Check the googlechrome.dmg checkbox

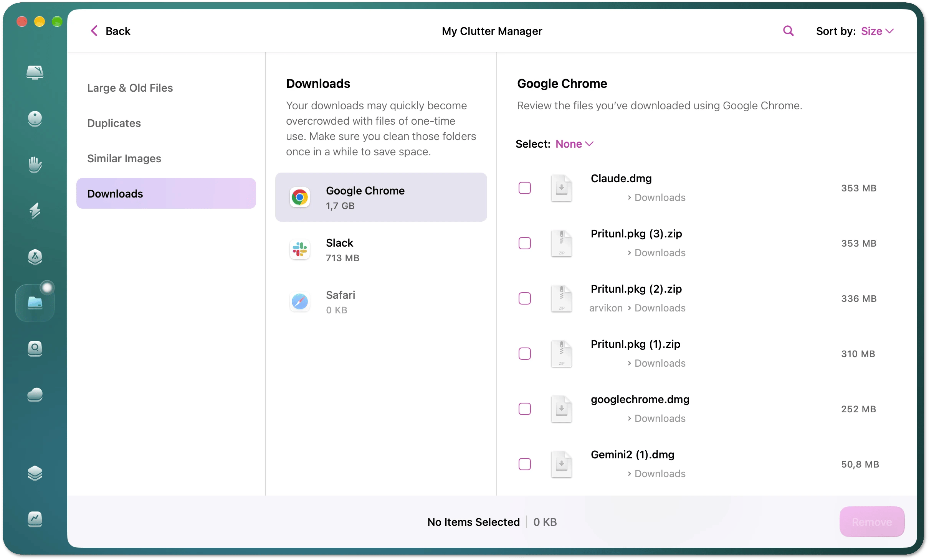coord(525,409)
